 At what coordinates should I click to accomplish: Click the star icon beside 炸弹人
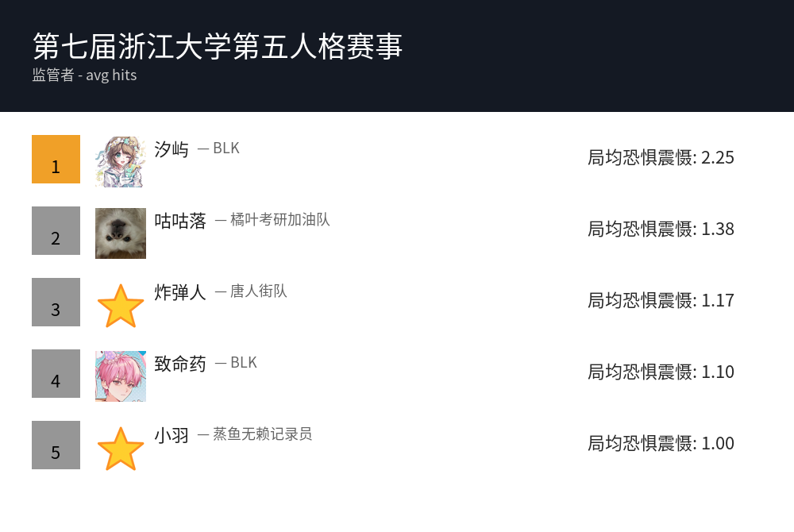pos(121,306)
